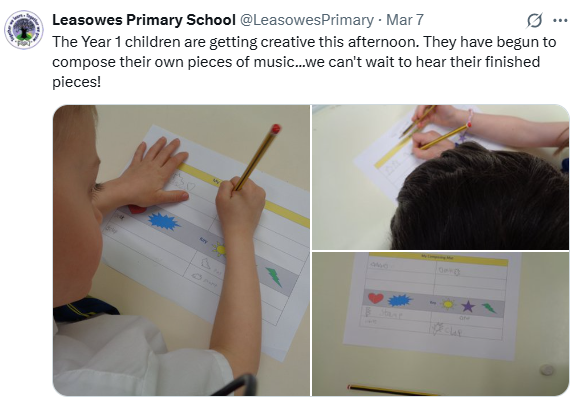
Task: Click the red pencil tip in the left photo
Action: pos(276,129)
